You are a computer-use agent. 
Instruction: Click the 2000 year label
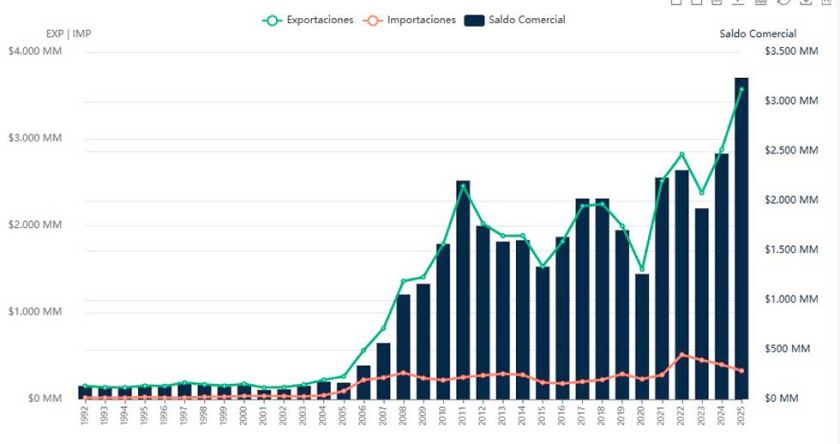pos(244,415)
